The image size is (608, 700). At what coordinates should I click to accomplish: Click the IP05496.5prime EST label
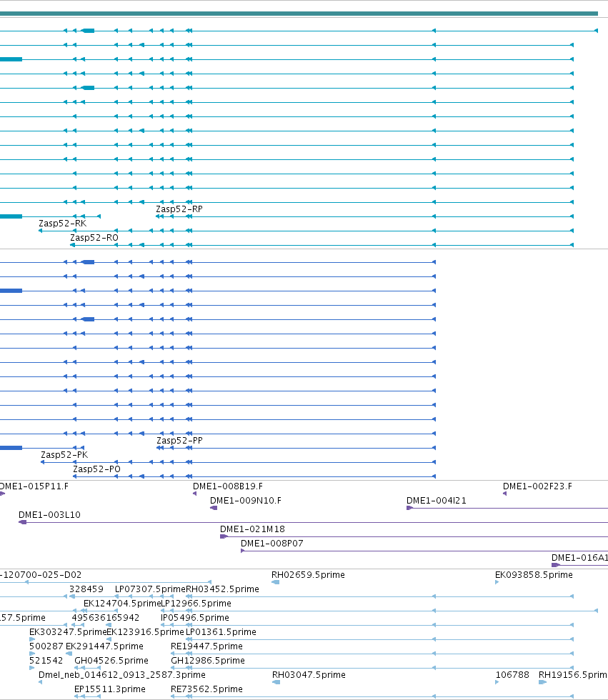point(194,618)
